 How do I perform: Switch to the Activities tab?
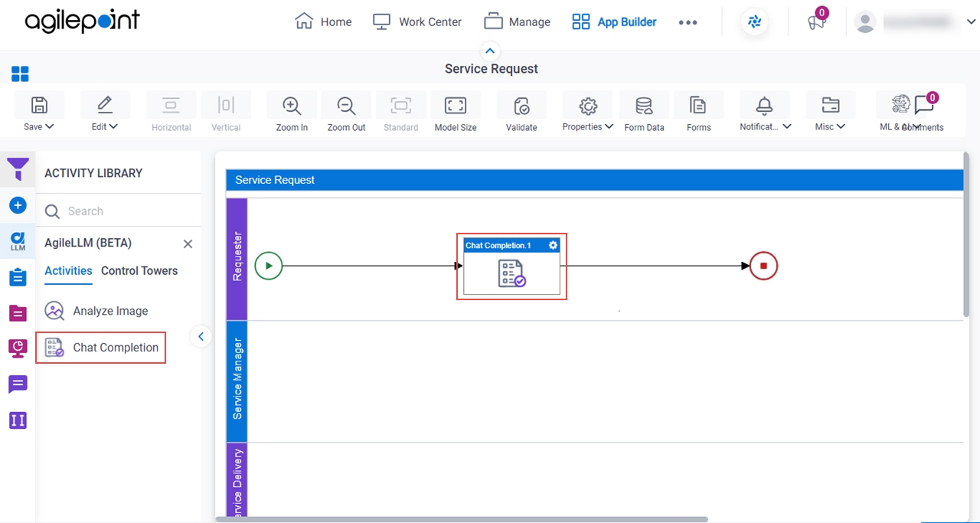(x=68, y=270)
